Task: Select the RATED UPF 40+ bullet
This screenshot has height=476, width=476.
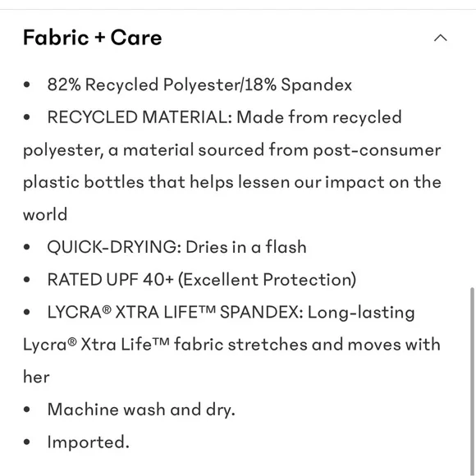Action: click(x=202, y=279)
